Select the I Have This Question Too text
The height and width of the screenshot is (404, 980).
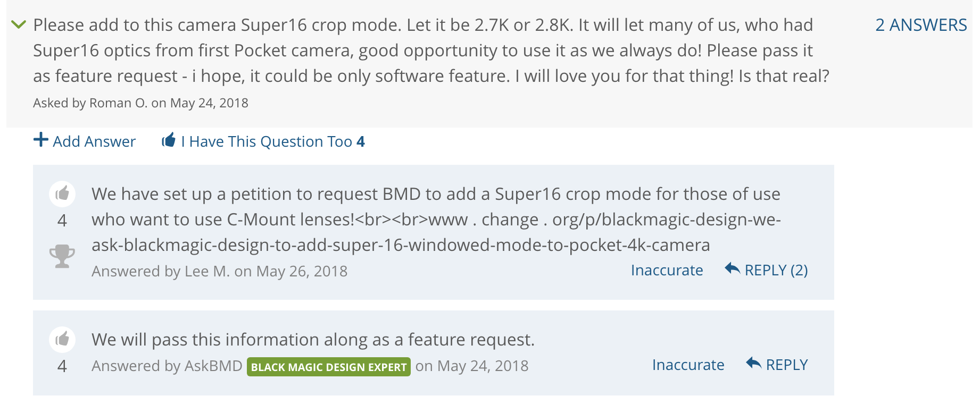(267, 141)
